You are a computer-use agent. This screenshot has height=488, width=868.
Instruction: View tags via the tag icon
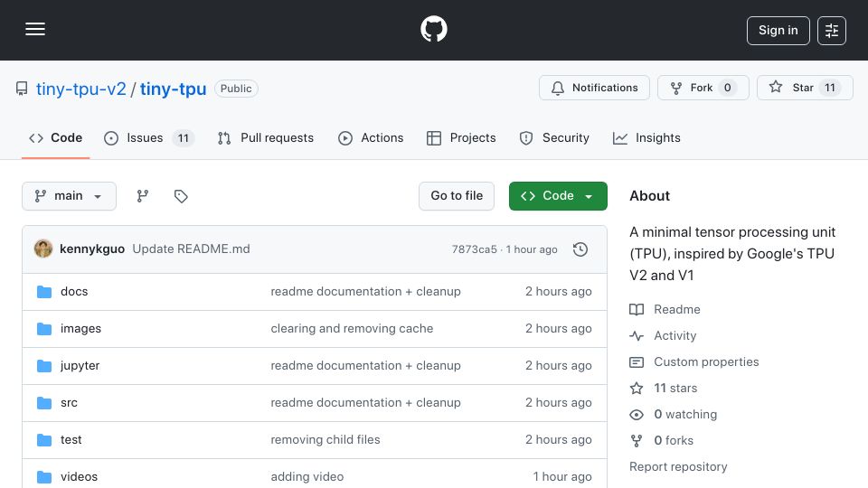click(181, 196)
